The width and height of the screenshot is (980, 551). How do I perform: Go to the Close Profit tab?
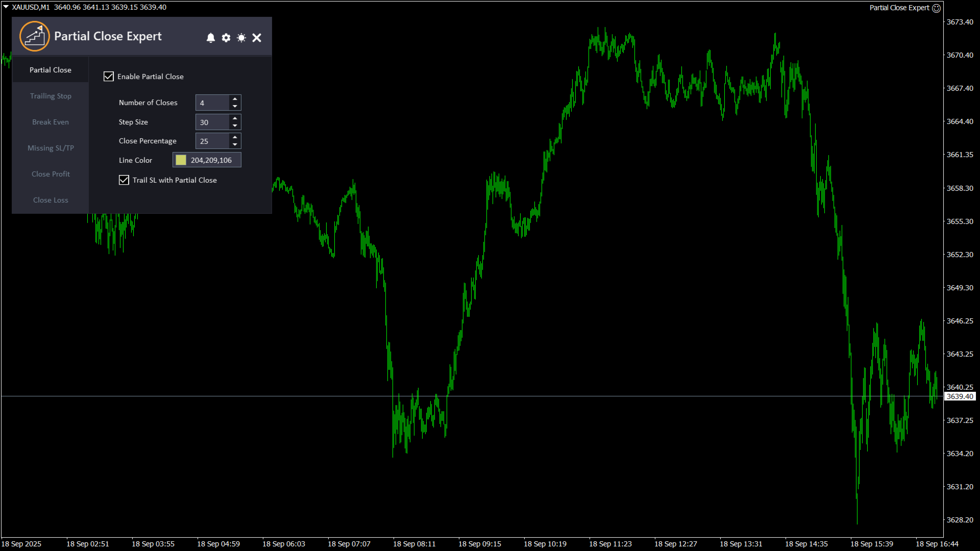click(x=51, y=174)
